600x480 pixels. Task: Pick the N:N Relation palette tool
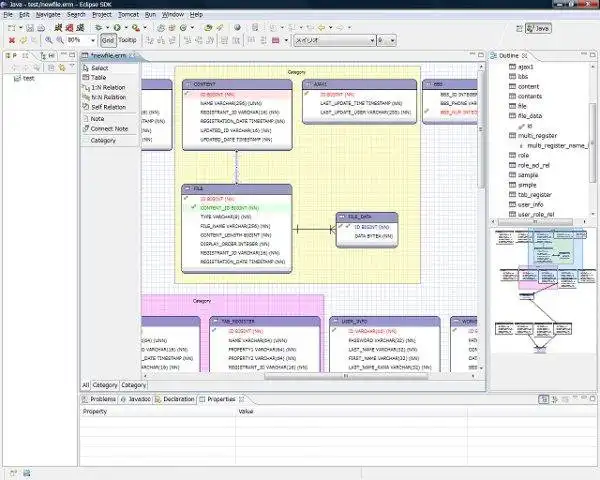108,97
